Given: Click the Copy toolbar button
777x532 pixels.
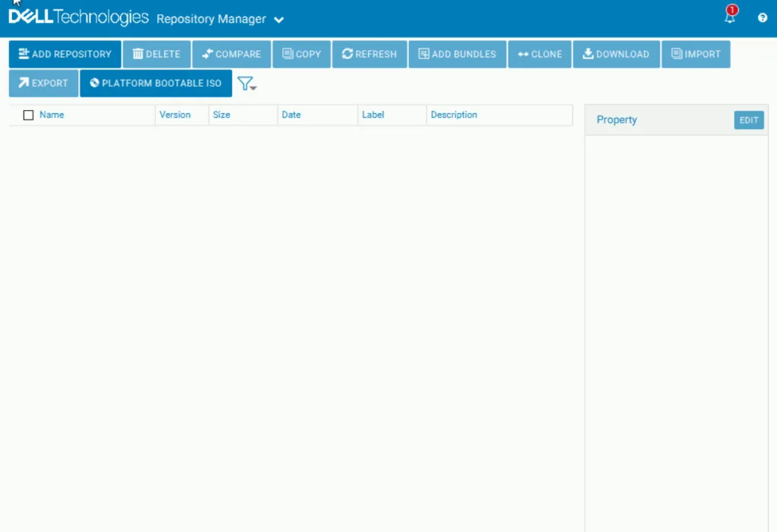Looking at the screenshot, I should pos(301,55).
